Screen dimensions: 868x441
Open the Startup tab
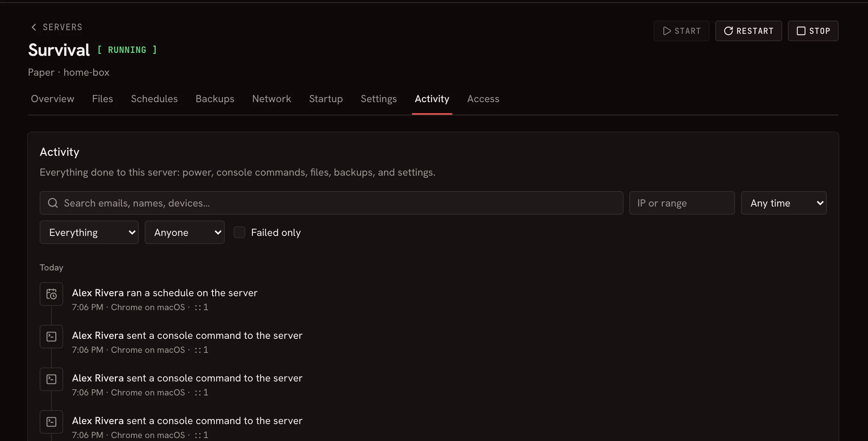coord(326,99)
